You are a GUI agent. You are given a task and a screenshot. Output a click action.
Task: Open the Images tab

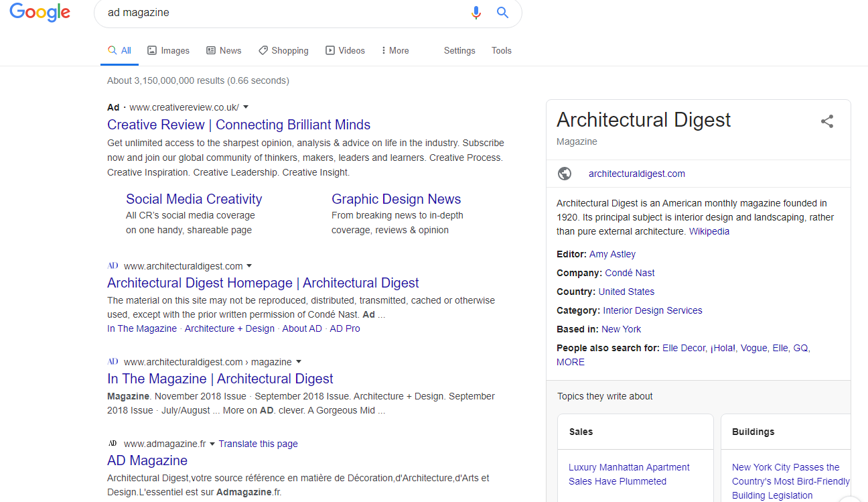[x=168, y=50]
